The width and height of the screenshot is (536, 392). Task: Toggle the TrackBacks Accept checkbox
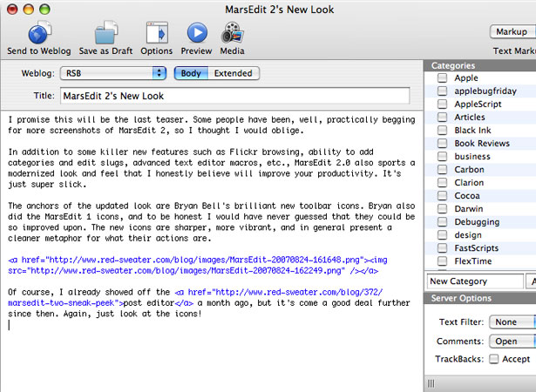click(493, 359)
